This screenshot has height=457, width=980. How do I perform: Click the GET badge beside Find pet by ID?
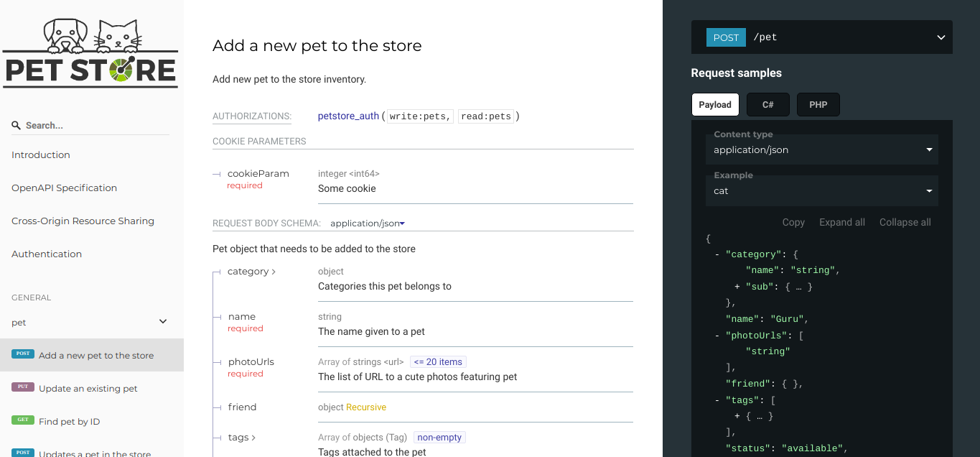23,420
